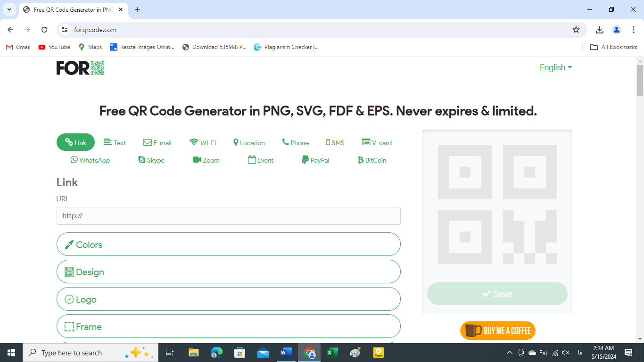The image size is (644, 362).
Task: Click into the URL input field
Action: point(229,216)
